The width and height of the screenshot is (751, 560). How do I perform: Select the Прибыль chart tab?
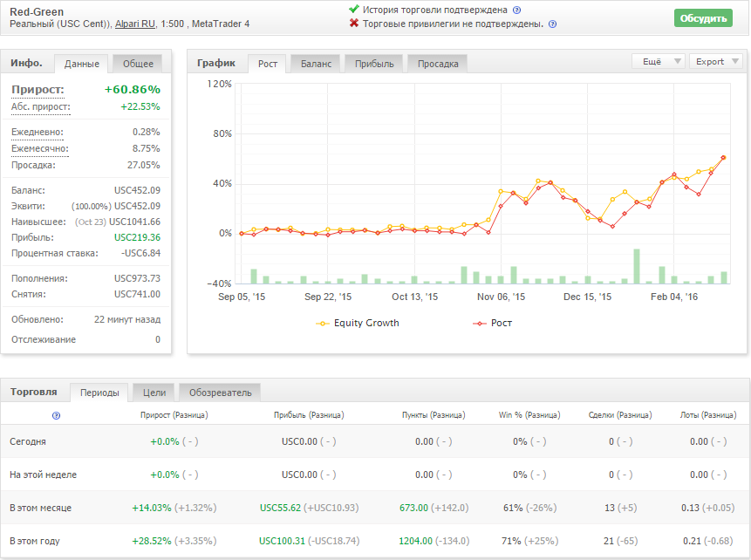(x=374, y=64)
